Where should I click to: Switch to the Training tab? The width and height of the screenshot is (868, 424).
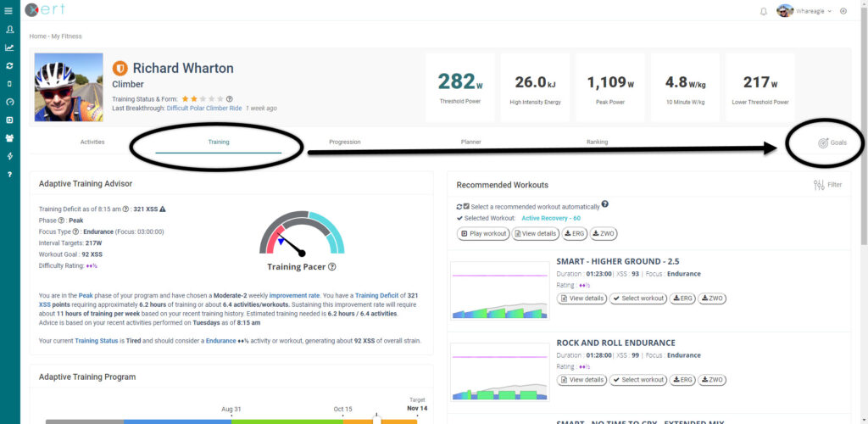click(x=219, y=142)
